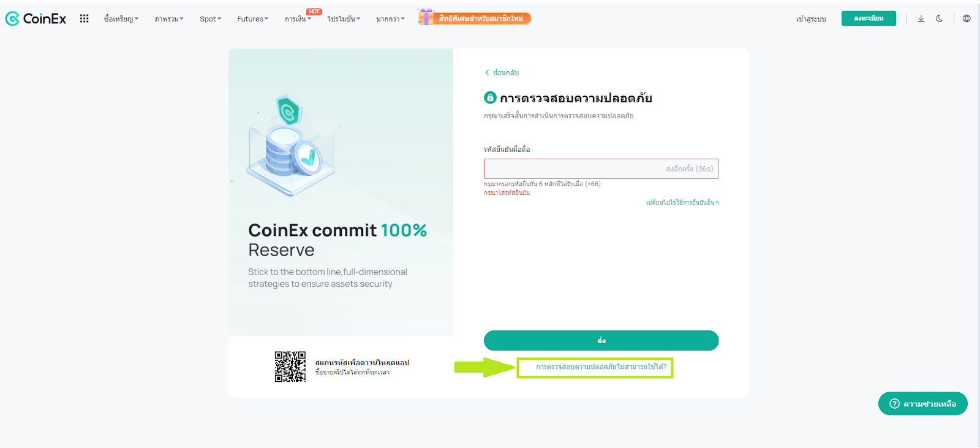The width and height of the screenshot is (980, 448).
Task: Expand the Futures dropdown menu
Action: 253,19
